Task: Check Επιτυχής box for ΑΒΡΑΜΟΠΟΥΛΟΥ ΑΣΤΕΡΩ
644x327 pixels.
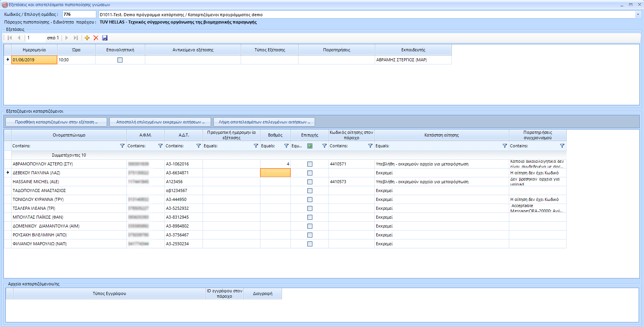Action: [310, 164]
